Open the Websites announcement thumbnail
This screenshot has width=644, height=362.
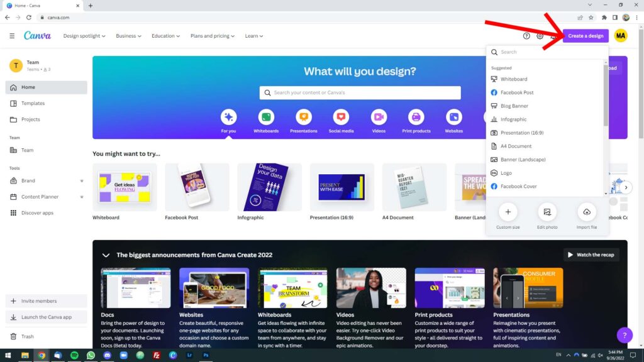tap(214, 288)
